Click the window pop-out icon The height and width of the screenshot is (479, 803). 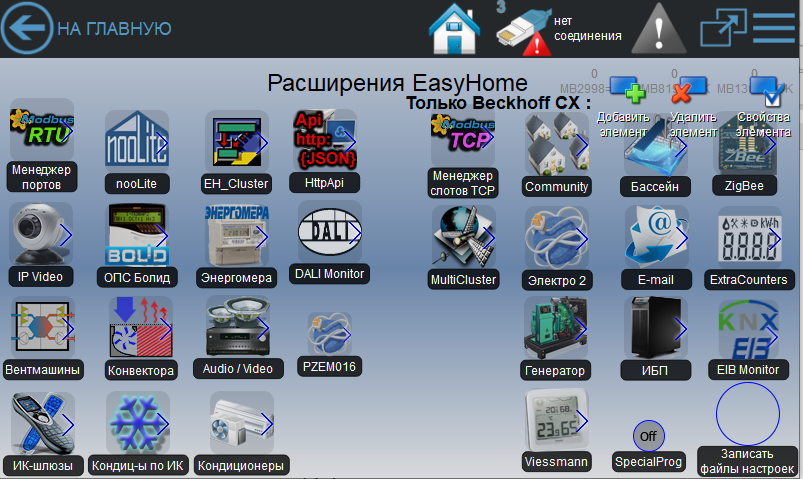point(717,28)
